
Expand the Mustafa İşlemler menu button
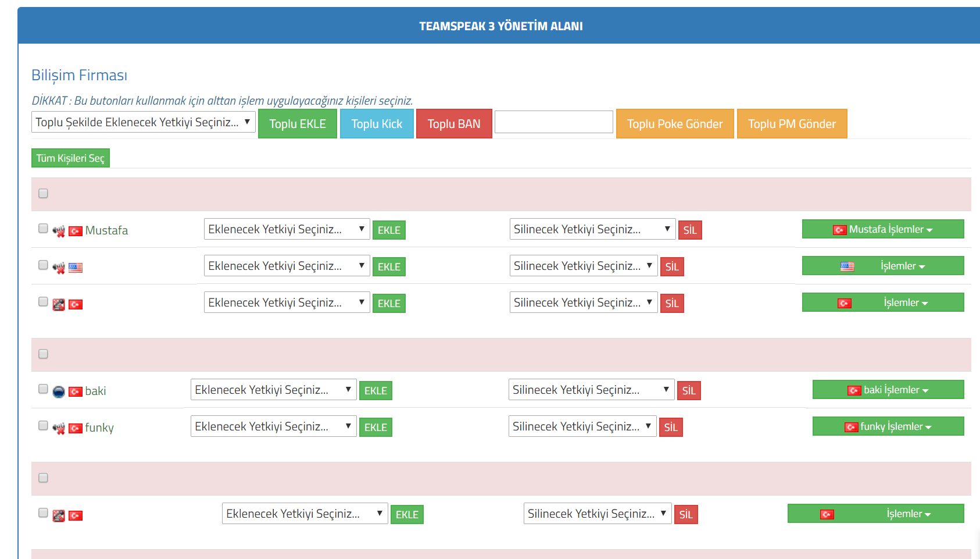pyautogui.click(x=883, y=229)
